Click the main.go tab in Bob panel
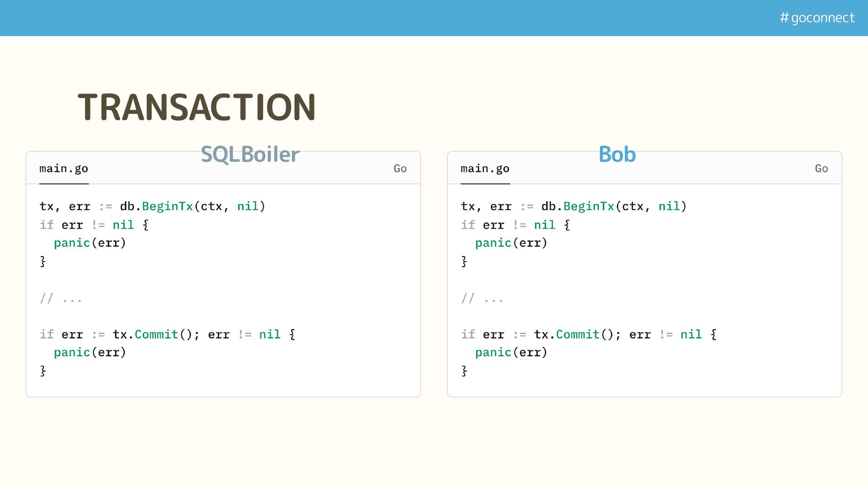The width and height of the screenshot is (868, 488). point(485,169)
